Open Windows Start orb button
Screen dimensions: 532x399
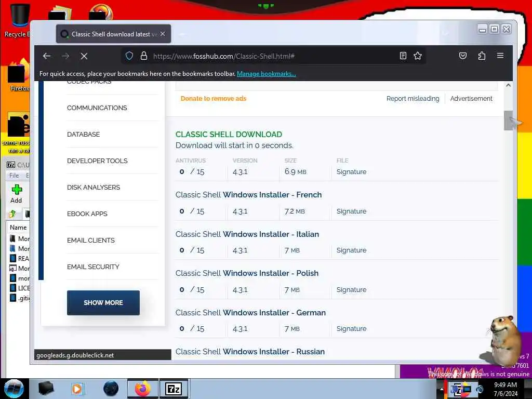click(14, 389)
